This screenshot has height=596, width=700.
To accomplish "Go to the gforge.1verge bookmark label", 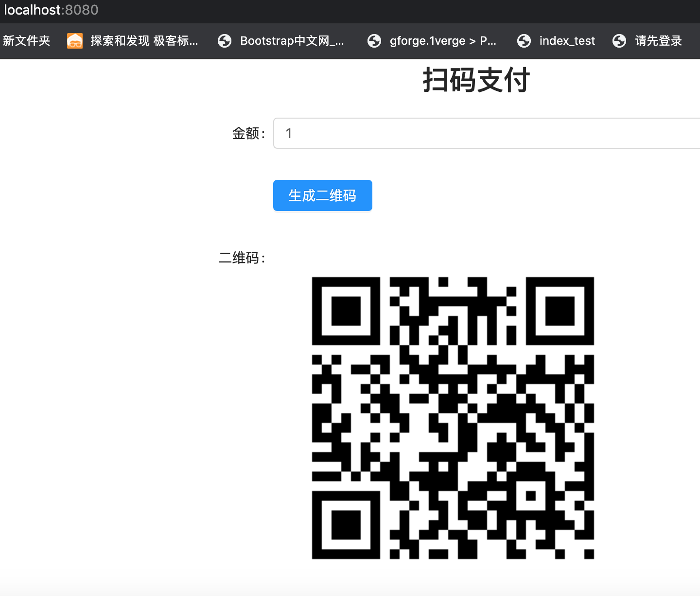I will (442, 41).
